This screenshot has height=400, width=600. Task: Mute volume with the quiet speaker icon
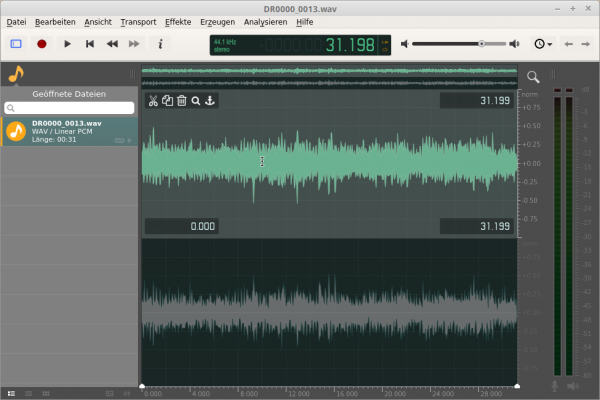pos(404,44)
